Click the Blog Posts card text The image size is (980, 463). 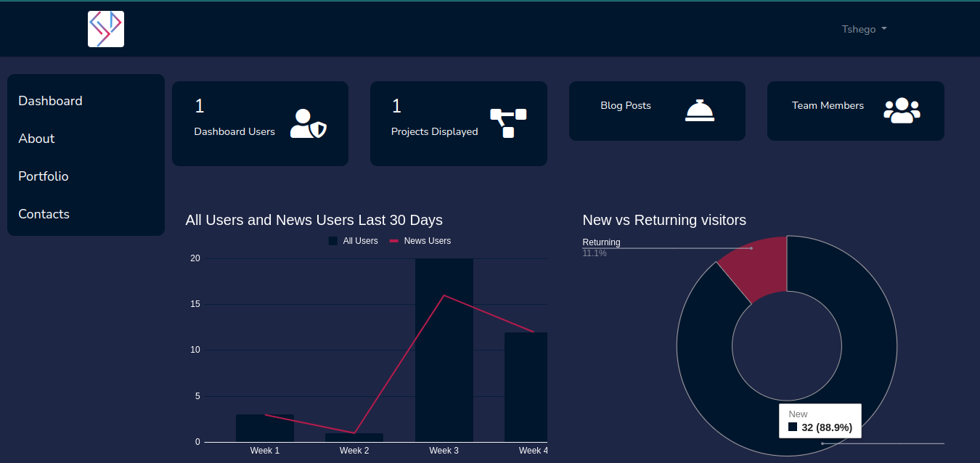click(x=626, y=105)
